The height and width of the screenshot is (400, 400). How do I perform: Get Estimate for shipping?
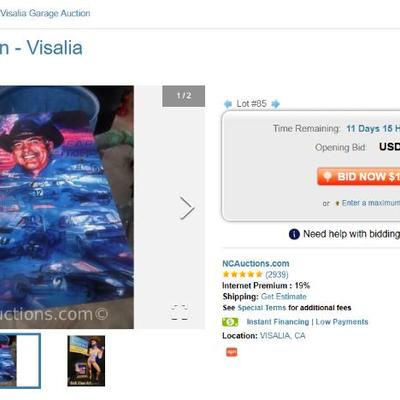tap(284, 296)
